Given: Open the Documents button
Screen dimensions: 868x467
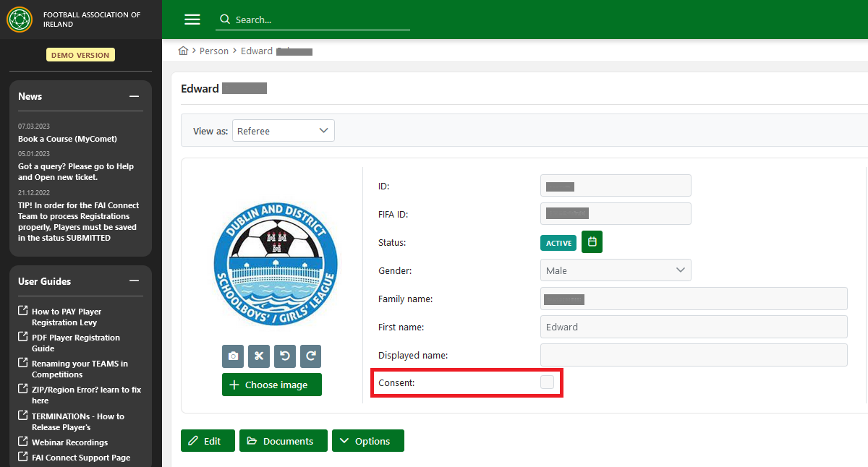Looking at the screenshot, I should (x=283, y=441).
